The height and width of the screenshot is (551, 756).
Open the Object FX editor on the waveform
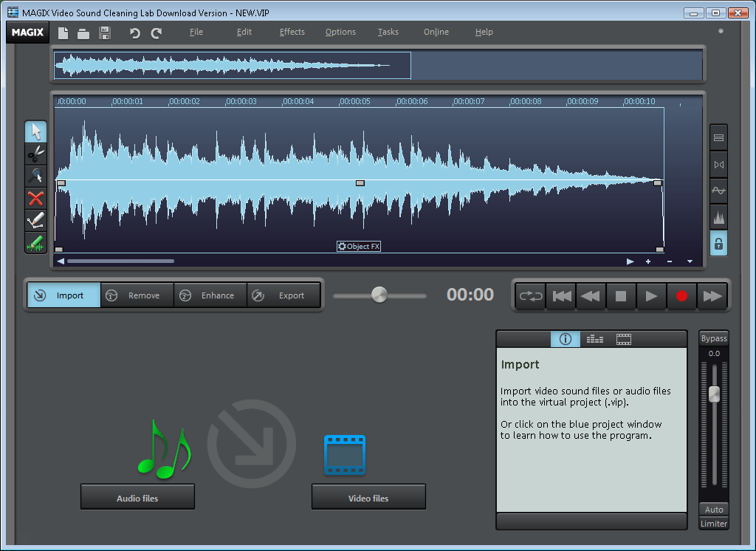click(359, 246)
